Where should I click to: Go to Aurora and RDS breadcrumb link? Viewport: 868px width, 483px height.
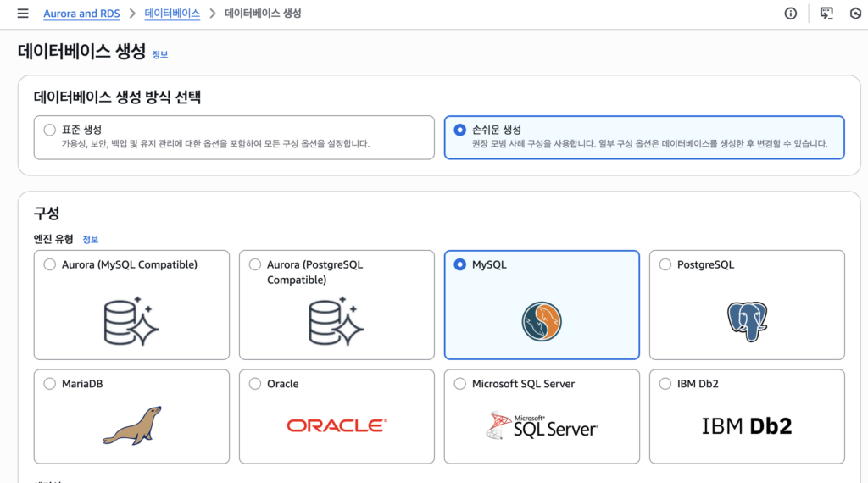(83, 14)
